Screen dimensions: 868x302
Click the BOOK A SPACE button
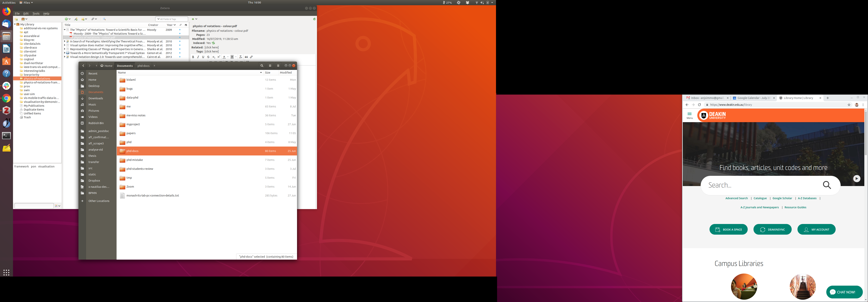pyautogui.click(x=728, y=230)
